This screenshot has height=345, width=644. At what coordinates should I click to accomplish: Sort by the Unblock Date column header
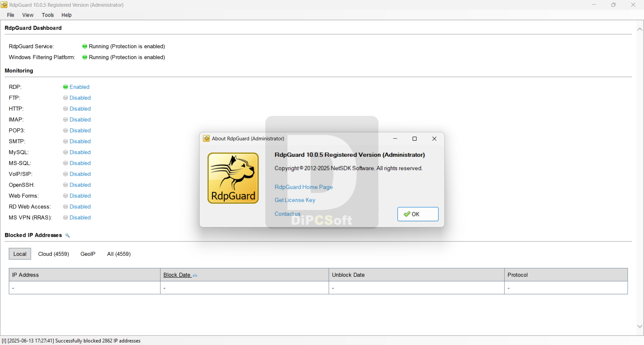417,275
